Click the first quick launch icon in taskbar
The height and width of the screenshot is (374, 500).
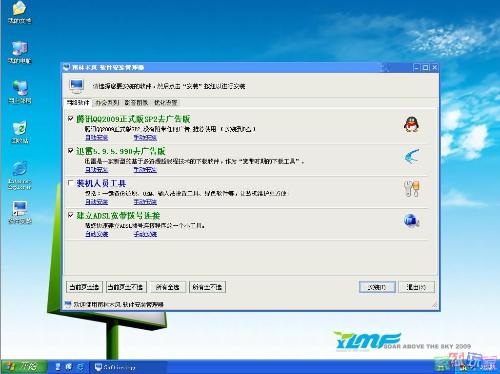58,367
